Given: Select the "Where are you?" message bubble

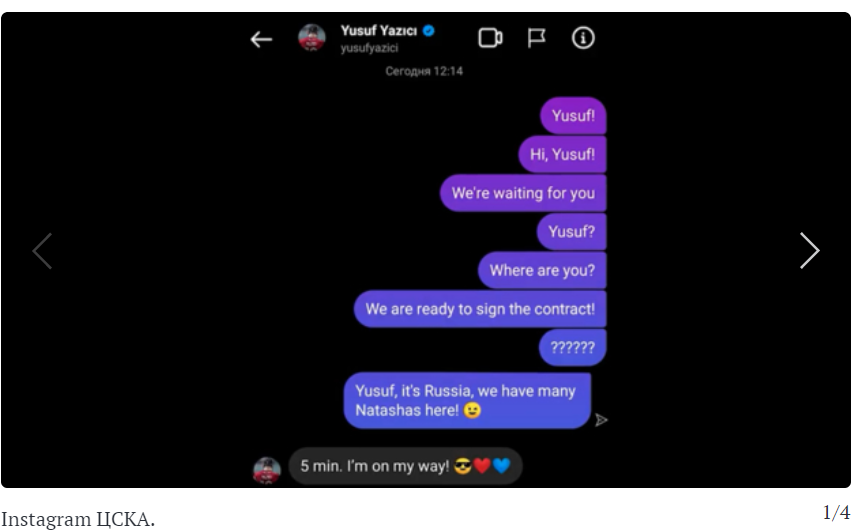Looking at the screenshot, I should pyautogui.click(x=542, y=270).
